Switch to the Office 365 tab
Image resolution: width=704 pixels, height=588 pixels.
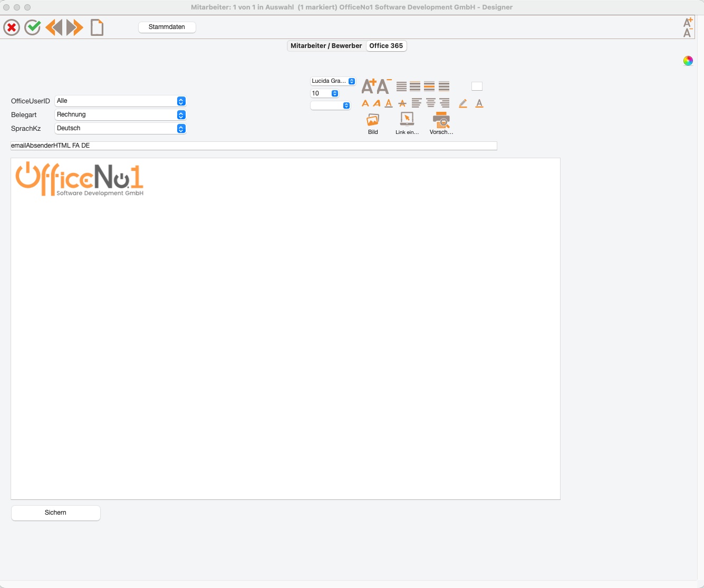(386, 46)
